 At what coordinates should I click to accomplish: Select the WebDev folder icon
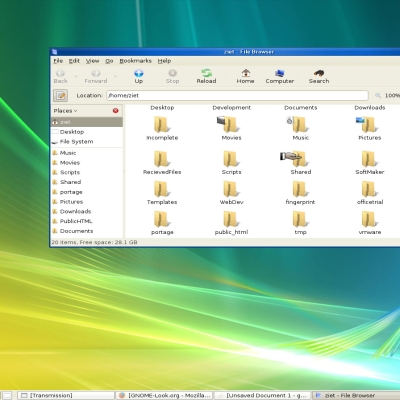coord(231,189)
